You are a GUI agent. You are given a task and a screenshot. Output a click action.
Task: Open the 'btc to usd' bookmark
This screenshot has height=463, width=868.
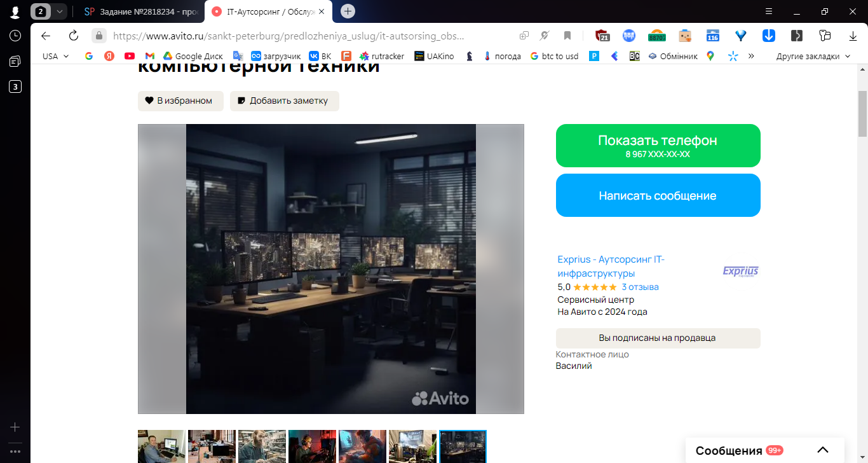coord(554,56)
